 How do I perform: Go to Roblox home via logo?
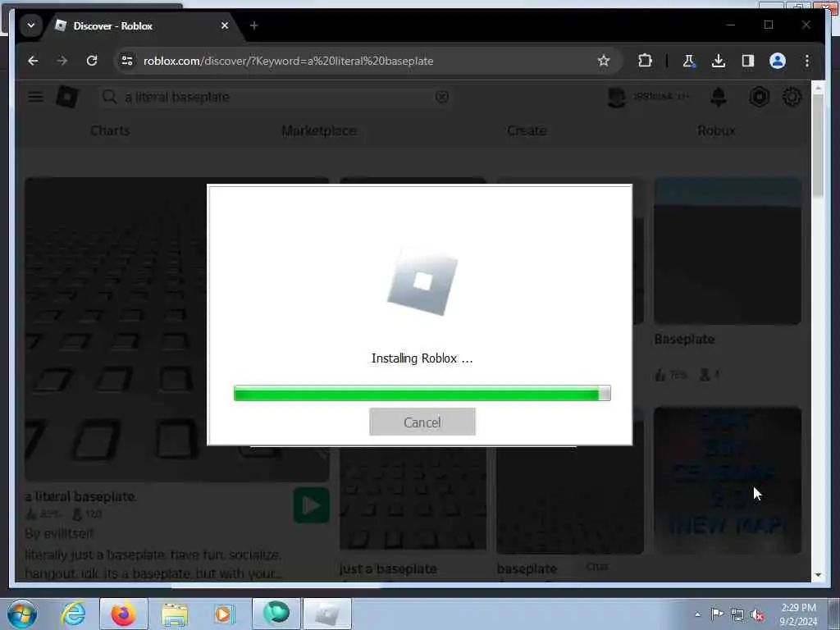(67, 97)
